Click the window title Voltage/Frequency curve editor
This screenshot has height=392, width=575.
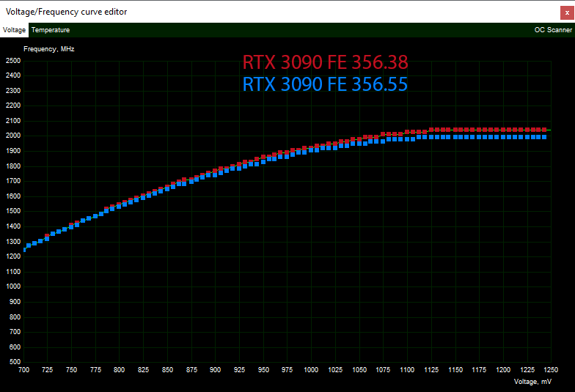tap(66, 12)
